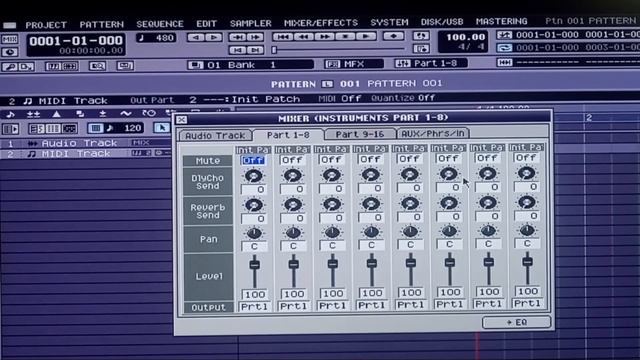This screenshot has width=640, height=360.
Task: Click the next marker button
Action: click(255, 51)
